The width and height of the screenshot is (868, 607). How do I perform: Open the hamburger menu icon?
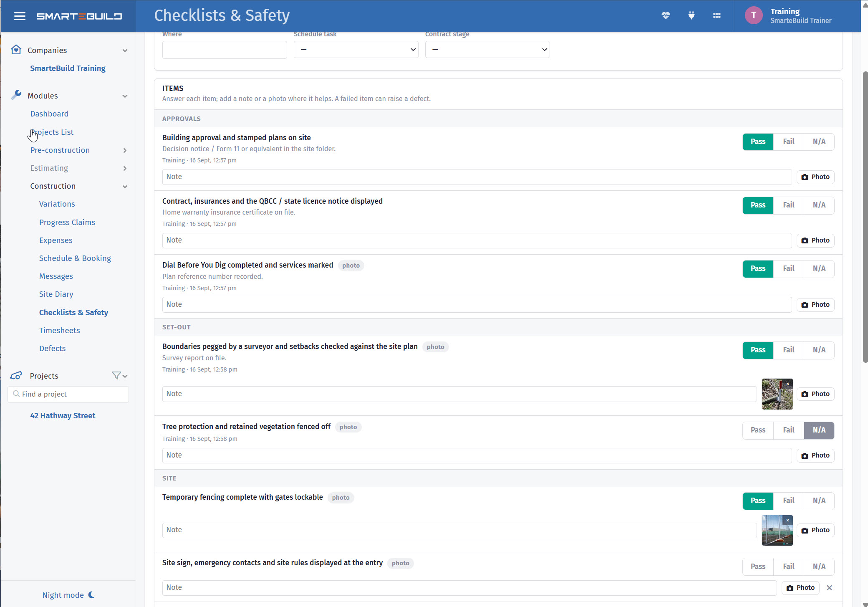tap(20, 16)
